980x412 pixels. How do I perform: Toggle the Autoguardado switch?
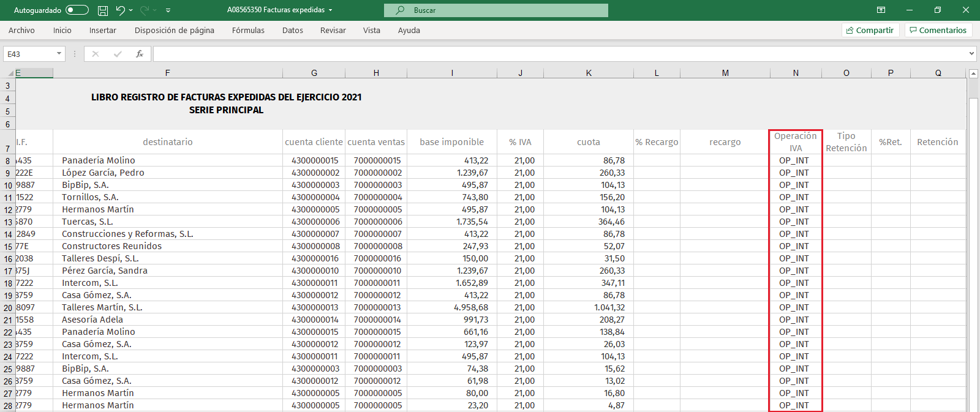click(77, 10)
